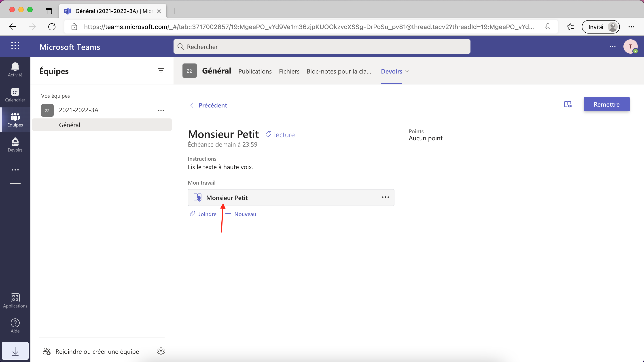
Task: Open the Aide help icon
Action: click(x=15, y=326)
